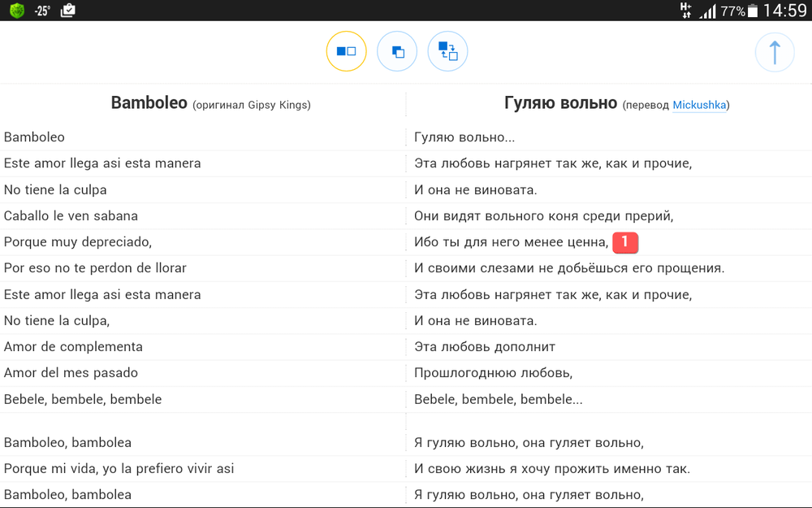Select the line "Por eso no te perdon de llorar"

point(95,267)
